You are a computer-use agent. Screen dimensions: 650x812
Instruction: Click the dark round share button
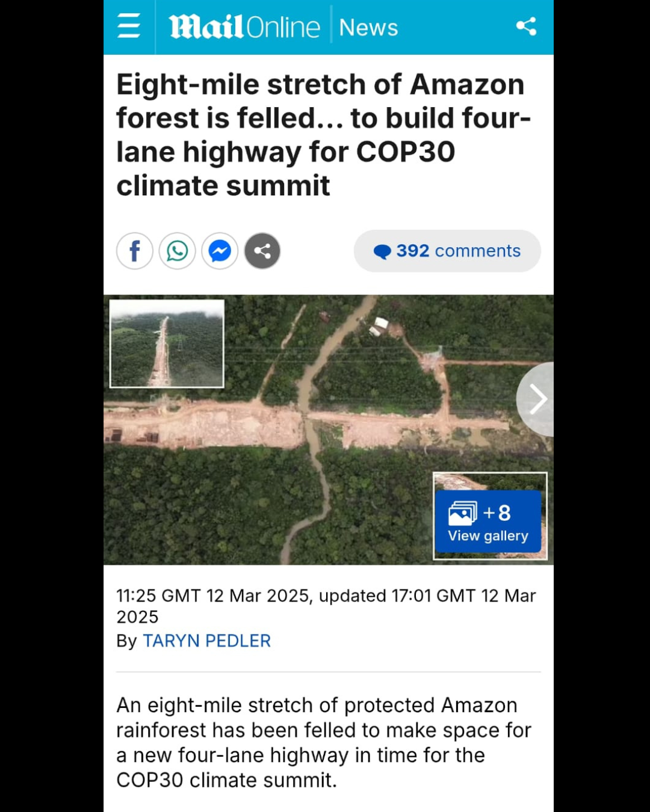(x=262, y=251)
